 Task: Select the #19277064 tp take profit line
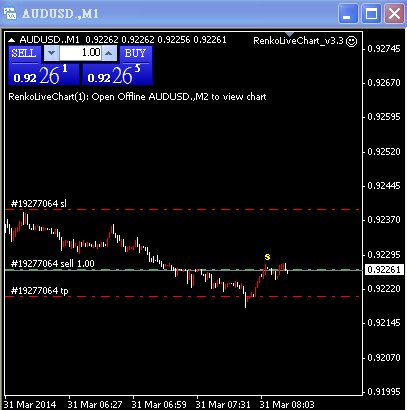click(183, 296)
